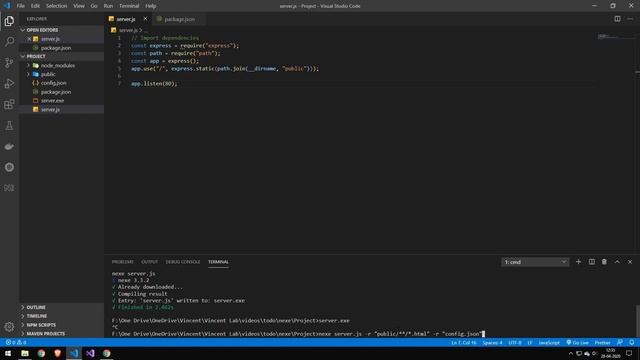Image resolution: width=640 pixels, height=360 pixels.
Task: Change file encoding UTF-8
Action: (x=515, y=342)
